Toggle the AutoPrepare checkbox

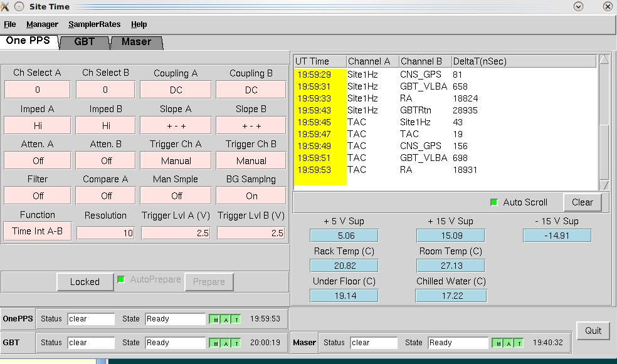coord(121,279)
